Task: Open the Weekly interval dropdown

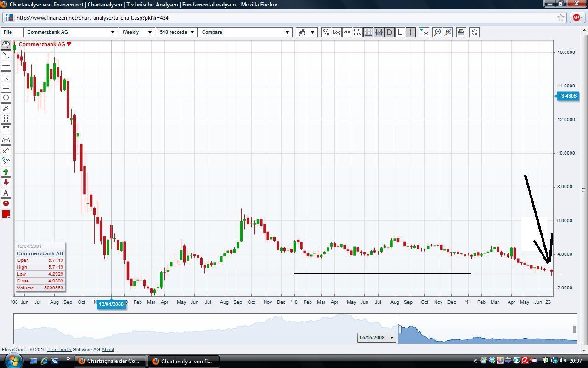Action: tap(137, 32)
